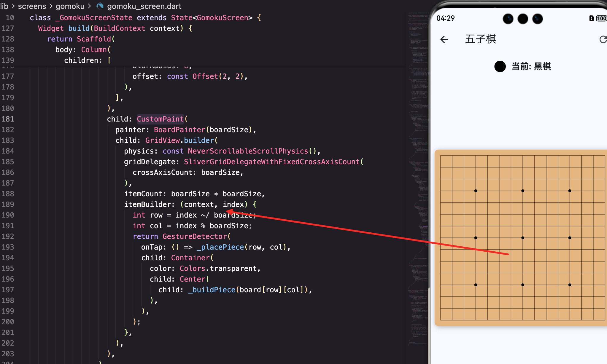Expand the gomoku breadcrumb folder
Image resolution: width=607 pixels, height=364 pixels.
pyautogui.click(x=70, y=6)
